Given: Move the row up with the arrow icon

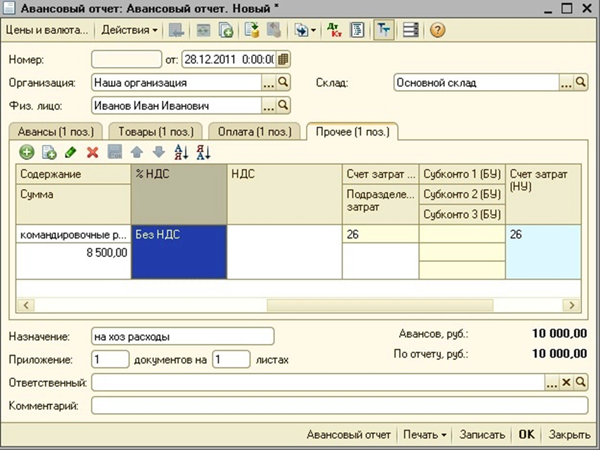Looking at the screenshot, I should coord(137,152).
